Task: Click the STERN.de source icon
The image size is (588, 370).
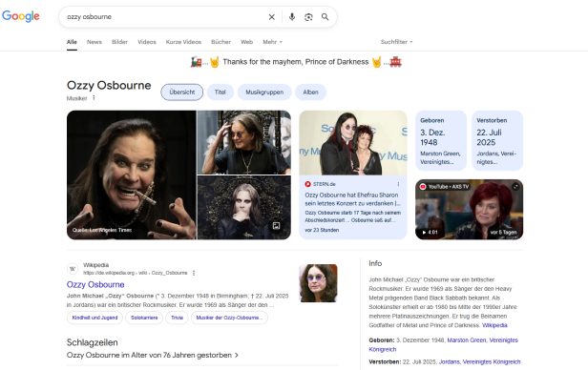Action: [308, 184]
